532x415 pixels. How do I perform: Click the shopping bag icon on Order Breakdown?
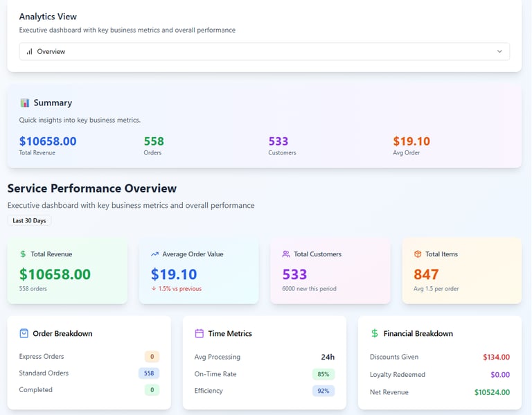24,333
